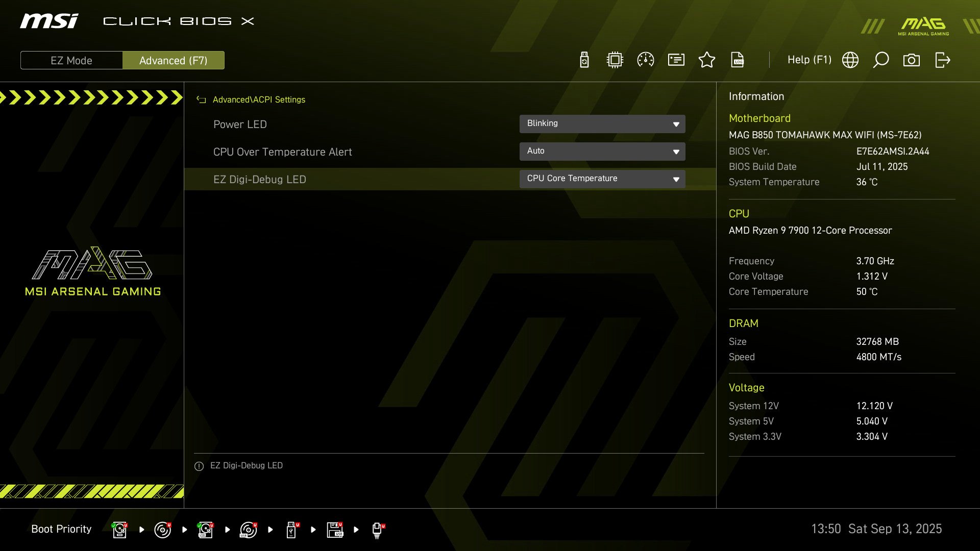Viewport: 980px width, 551px height.
Task: Go back using Advanced\ACPI Settings breadcrumb
Action: pyautogui.click(x=201, y=100)
